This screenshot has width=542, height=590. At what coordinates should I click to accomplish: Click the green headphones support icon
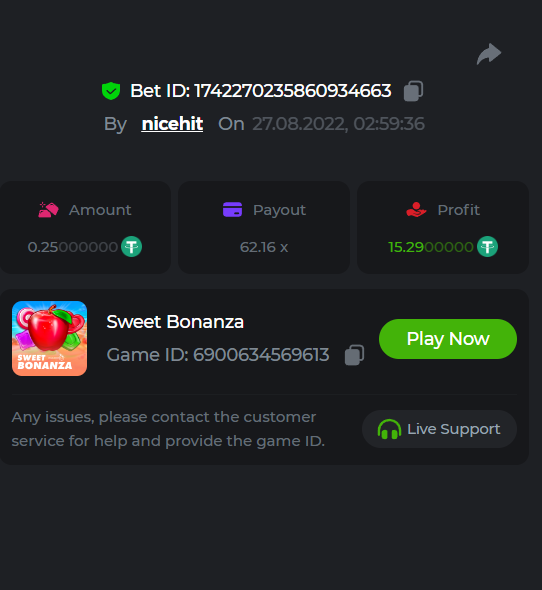click(389, 429)
